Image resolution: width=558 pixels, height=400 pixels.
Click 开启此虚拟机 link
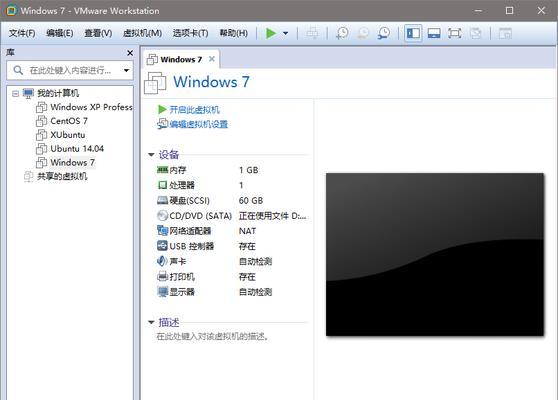pyautogui.click(x=194, y=110)
